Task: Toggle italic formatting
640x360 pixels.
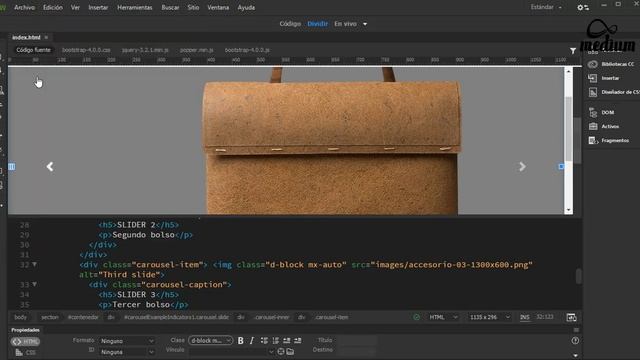Action: pos(251,340)
